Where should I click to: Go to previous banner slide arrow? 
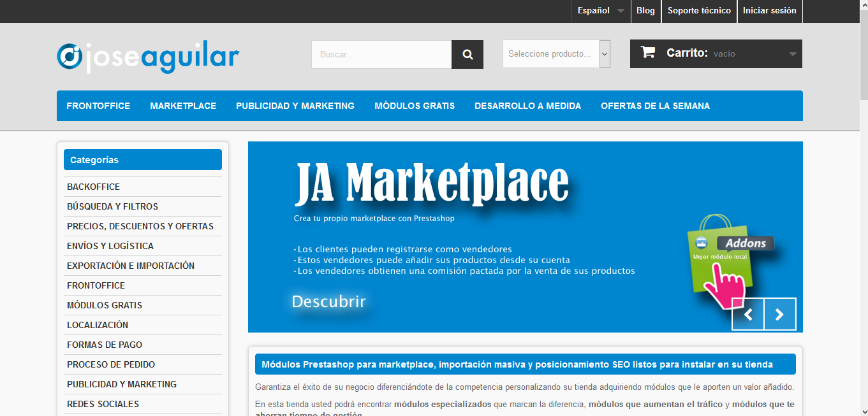748,314
